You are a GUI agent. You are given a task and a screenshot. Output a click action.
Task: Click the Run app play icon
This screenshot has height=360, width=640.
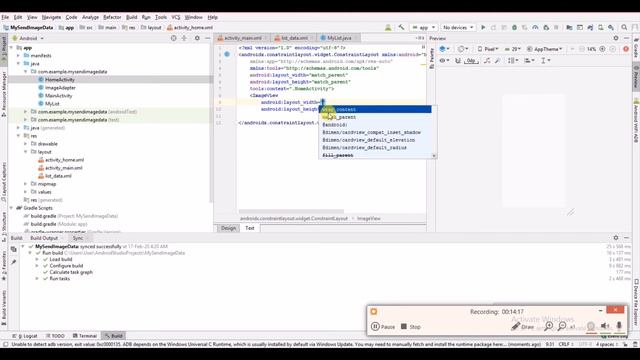tap(483, 27)
